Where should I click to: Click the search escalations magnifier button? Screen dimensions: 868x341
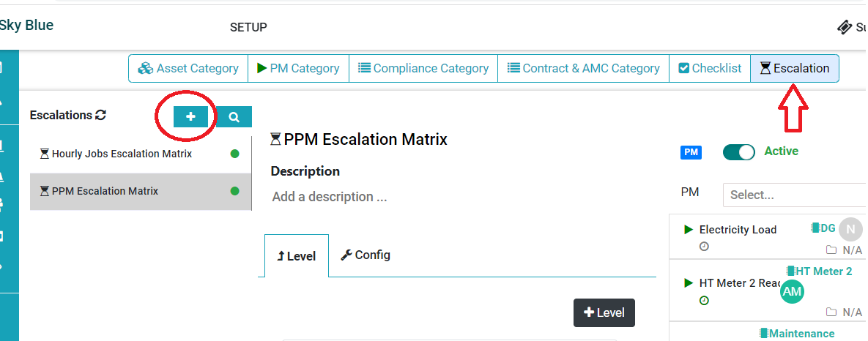coord(234,116)
